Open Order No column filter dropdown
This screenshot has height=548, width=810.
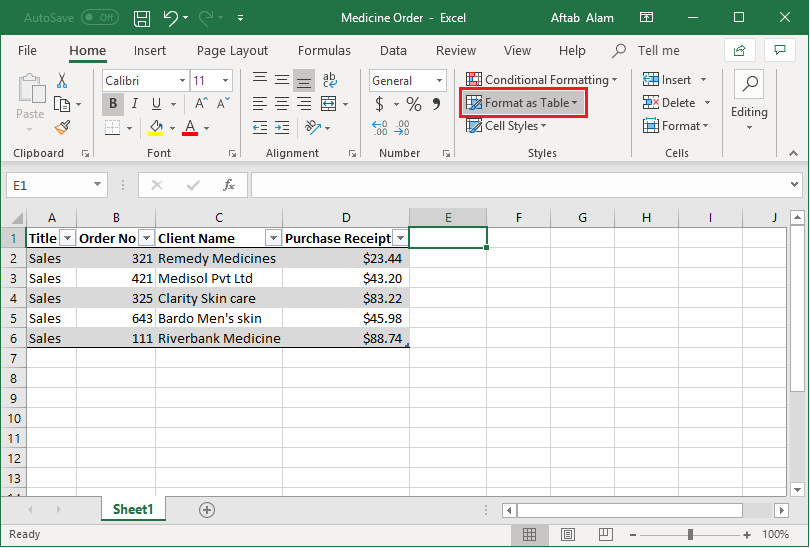click(147, 238)
